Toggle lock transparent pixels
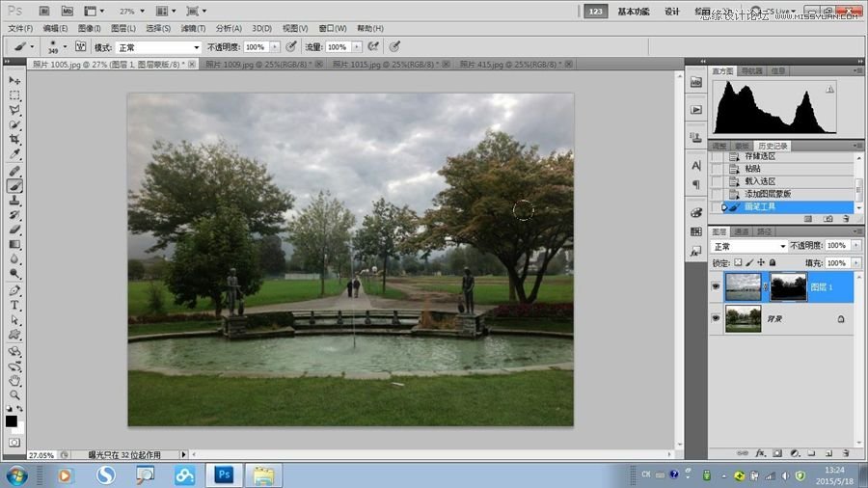Image resolution: width=868 pixels, height=488 pixels. click(x=738, y=263)
